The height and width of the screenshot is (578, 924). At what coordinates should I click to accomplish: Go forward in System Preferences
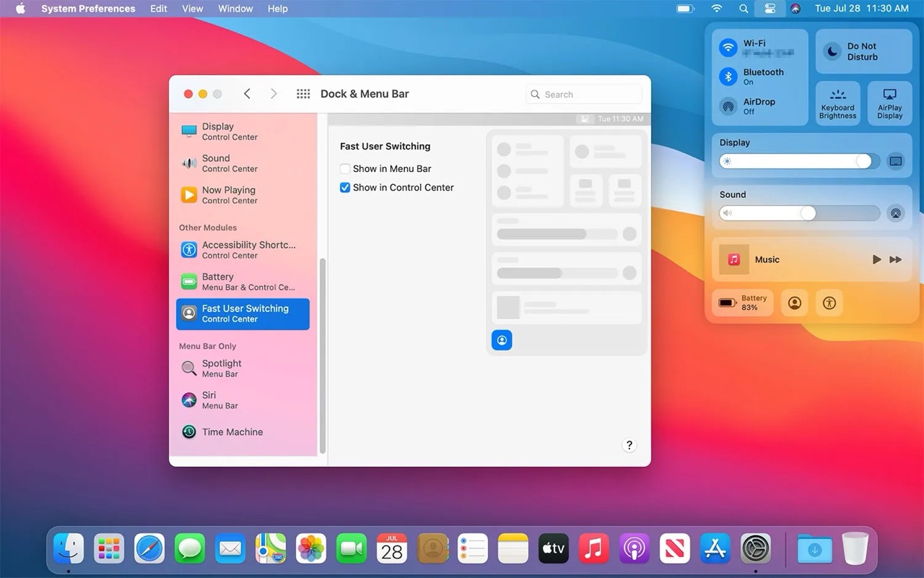coord(274,94)
